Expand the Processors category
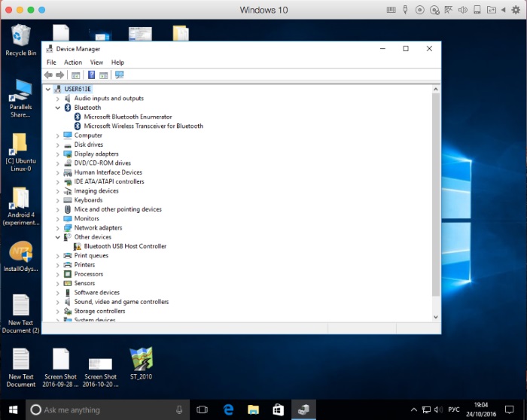This screenshot has width=527, height=420. [x=58, y=274]
